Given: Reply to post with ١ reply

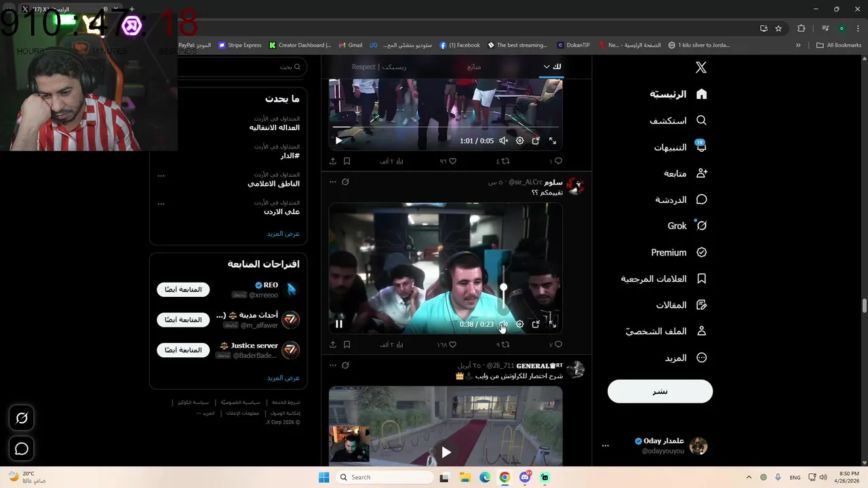Looking at the screenshot, I should click(x=555, y=161).
